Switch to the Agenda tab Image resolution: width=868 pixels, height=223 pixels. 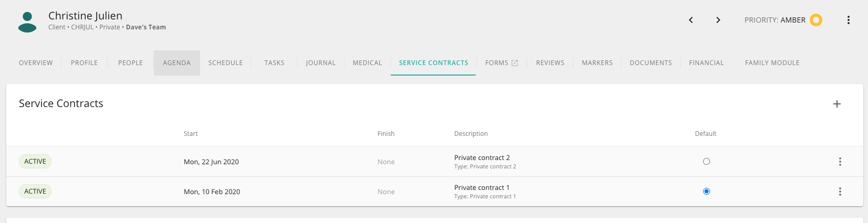point(177,63)
